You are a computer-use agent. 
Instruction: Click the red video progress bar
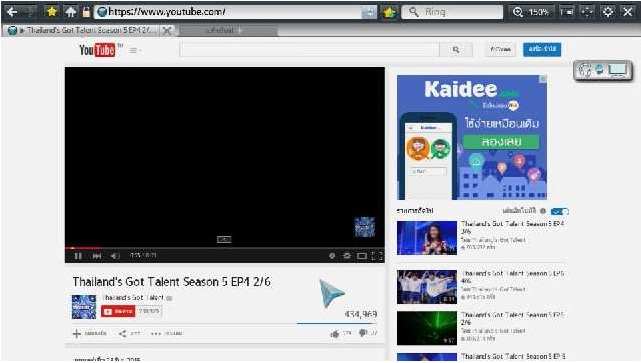pos(224,248)
